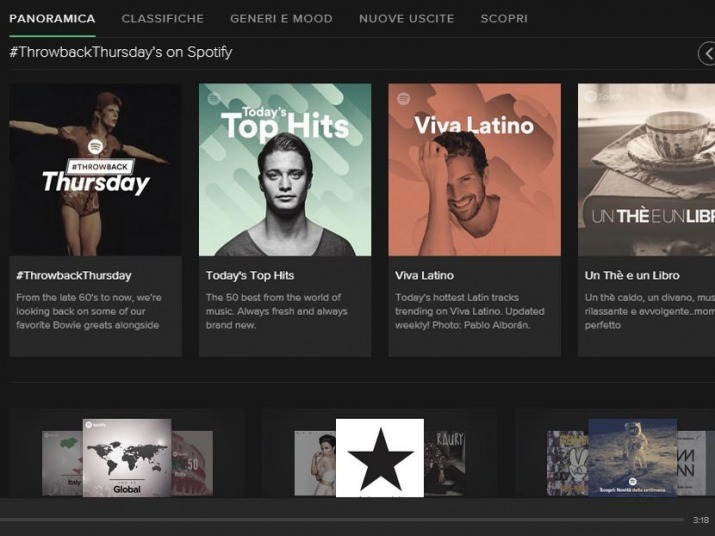
Task: Open the #ThrowbackThursday playlist cover
Action: (x=95, y=170)
